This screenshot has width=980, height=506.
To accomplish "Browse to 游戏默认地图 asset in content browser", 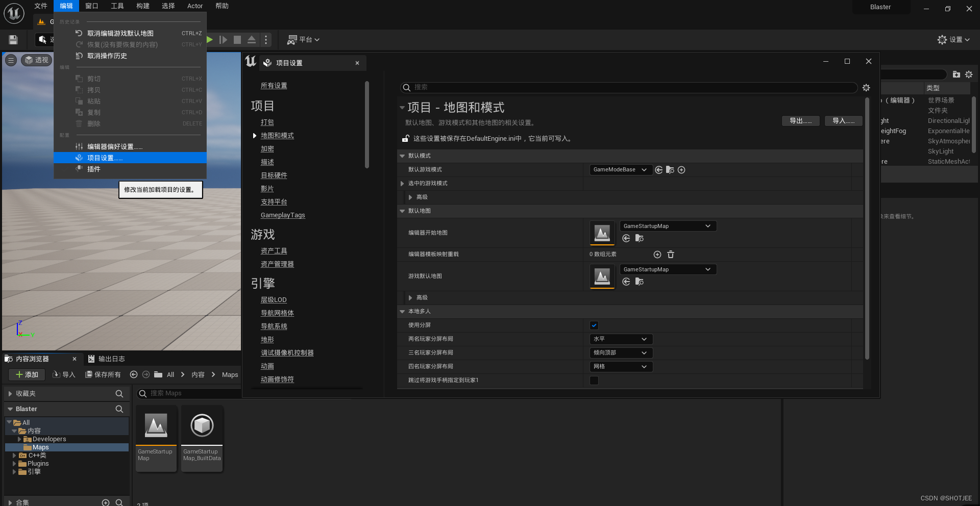I will click(x=639, y=282).
